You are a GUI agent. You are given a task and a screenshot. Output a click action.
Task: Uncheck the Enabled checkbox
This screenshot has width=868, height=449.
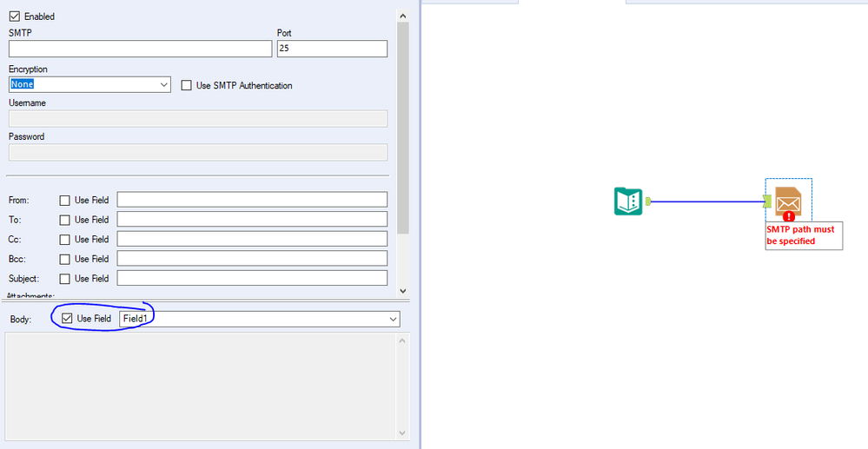15,17
